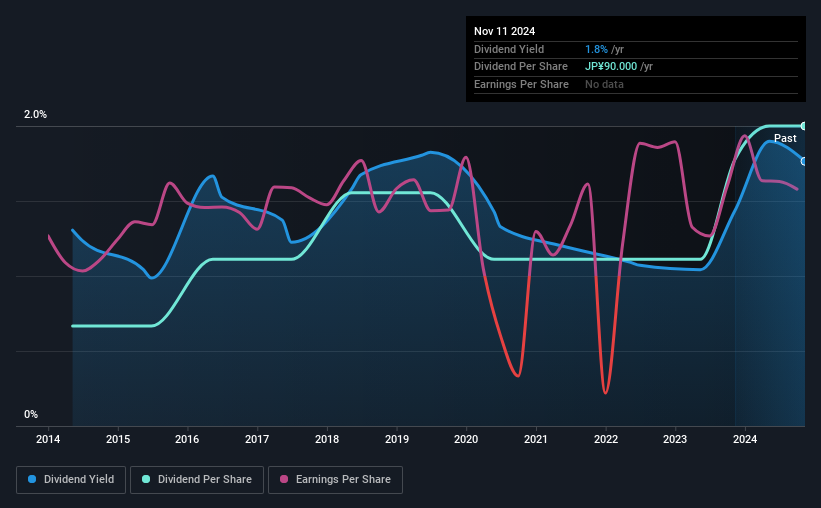This screenshot has width=821, height=508.
Task: Click the tooltip Dividend Per Share row label
Action: (x=521, y=67)
